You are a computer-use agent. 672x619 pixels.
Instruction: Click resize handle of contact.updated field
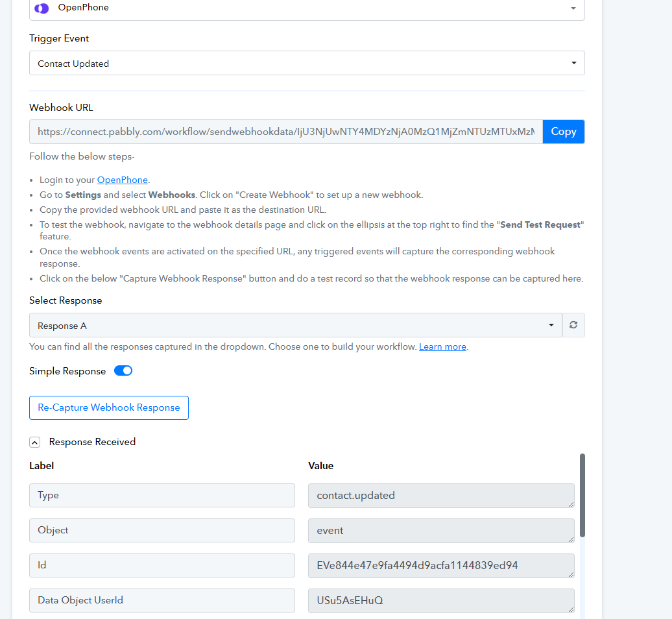pyautogui.click(x=571, y=505)
